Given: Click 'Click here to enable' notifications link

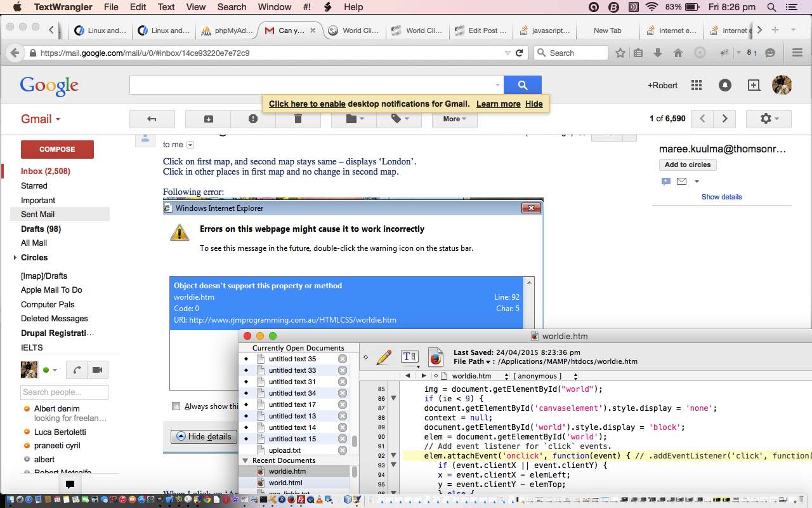Looking at the screenshot, I should coord(307,104).
